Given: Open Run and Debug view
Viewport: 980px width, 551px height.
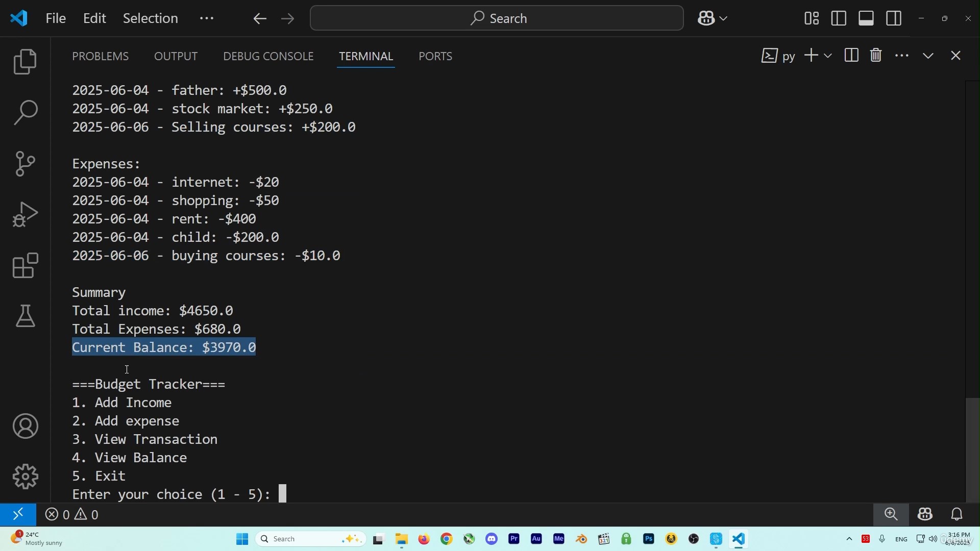Looking at the screenshot, I should pyautogui.click(x=25, y=214).
